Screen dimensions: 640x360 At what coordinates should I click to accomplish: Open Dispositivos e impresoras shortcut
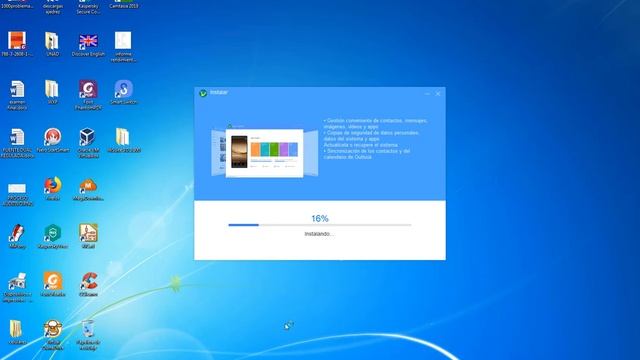17,282
